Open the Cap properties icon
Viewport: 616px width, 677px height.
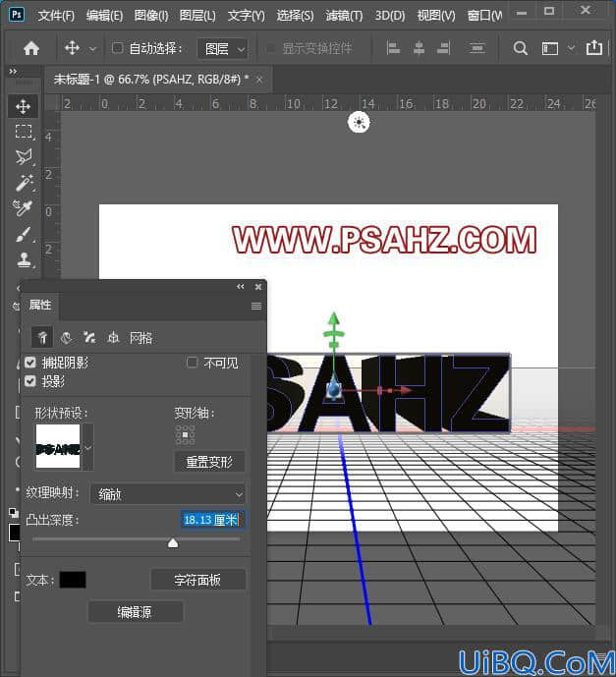tap(89, 337)
